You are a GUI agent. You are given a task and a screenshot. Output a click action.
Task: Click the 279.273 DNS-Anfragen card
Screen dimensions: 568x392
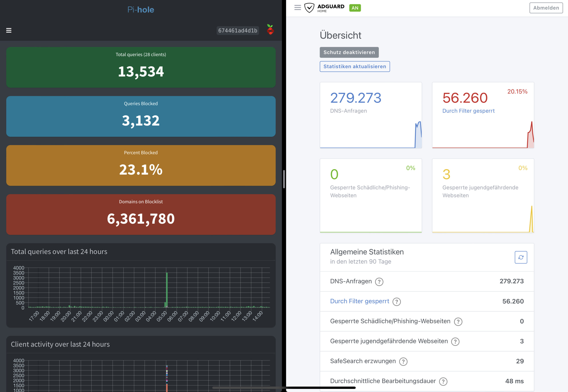[x=371, y=115]
